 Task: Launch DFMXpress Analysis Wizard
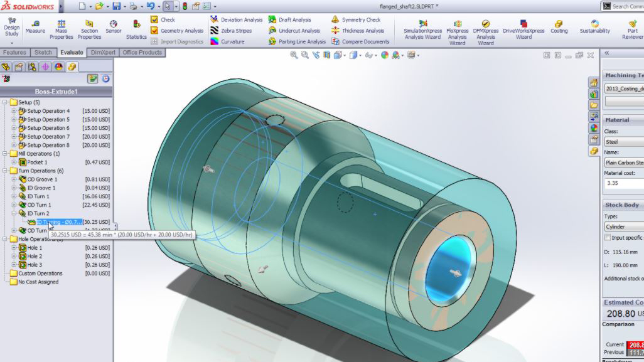[x=485, y=32]
